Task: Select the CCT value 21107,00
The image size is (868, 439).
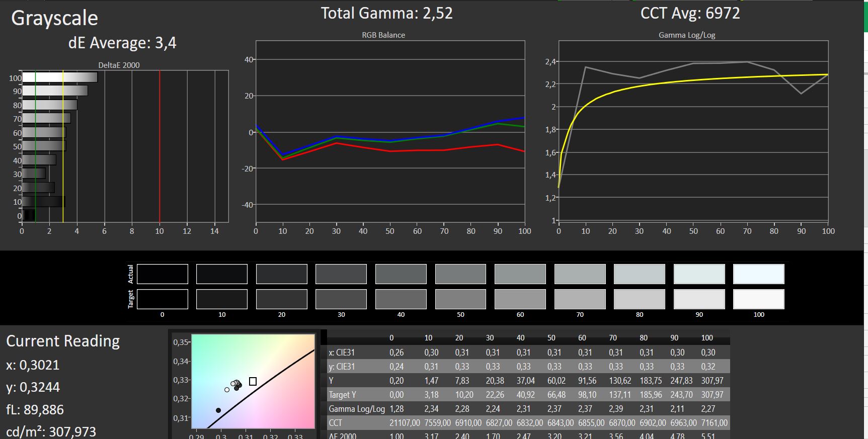Action: point(405,423)
